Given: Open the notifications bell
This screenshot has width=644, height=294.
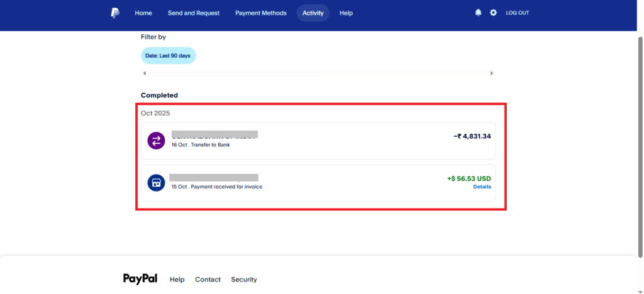Looking at the screenshot, I should point(478,13).
